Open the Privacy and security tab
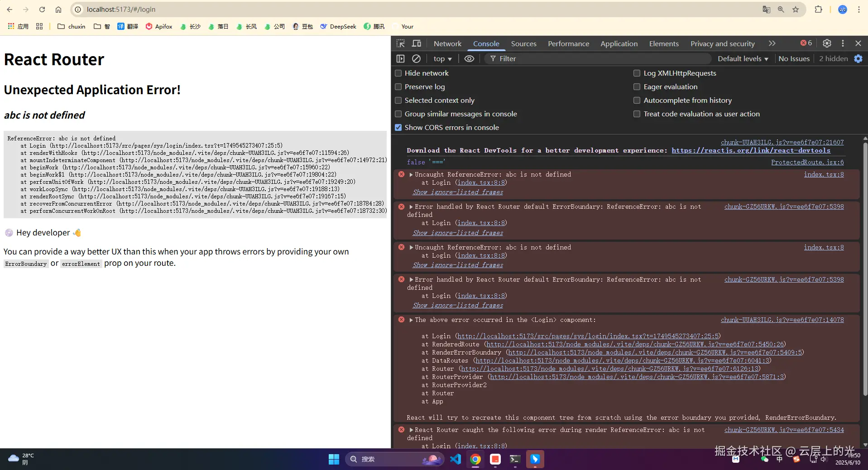Image resolution: width=868 pixels, height=470 pixels. [x=723, y=43]
